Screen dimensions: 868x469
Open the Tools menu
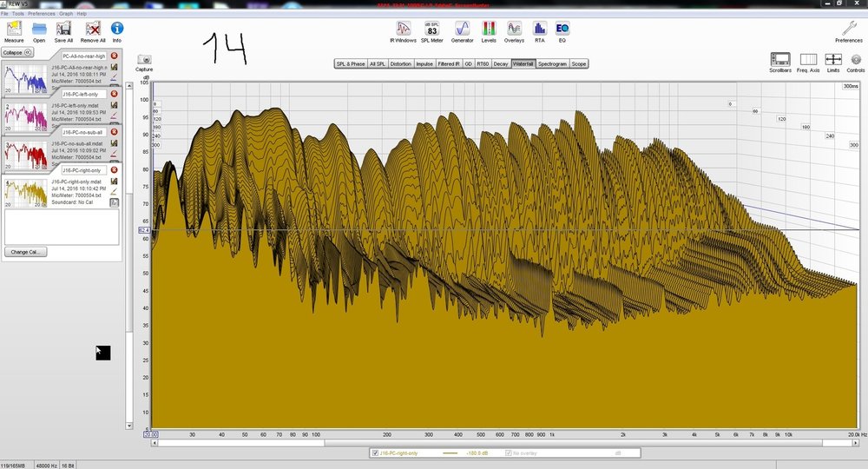point(17,13)
